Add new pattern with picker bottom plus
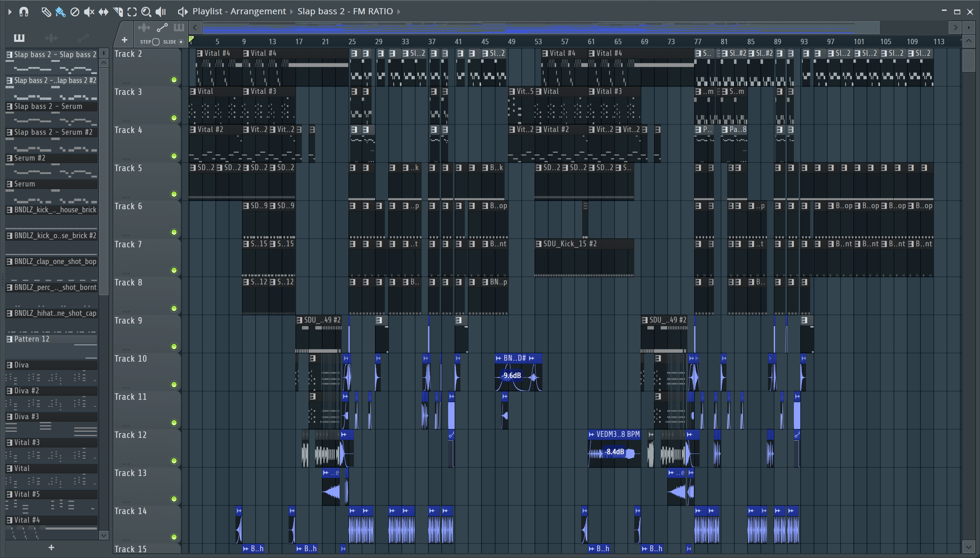Image resolution: width=980 pixels, height=558 pixels. [x=51, y=548]
